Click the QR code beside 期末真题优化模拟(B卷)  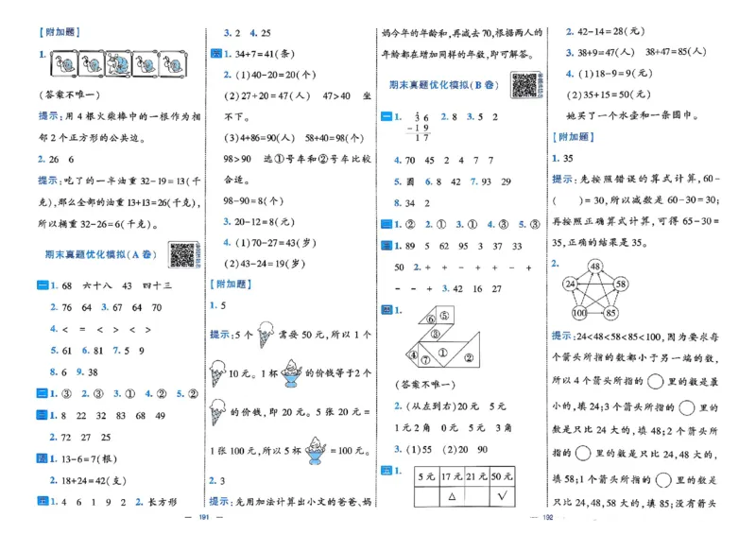(x=524, y=85)
